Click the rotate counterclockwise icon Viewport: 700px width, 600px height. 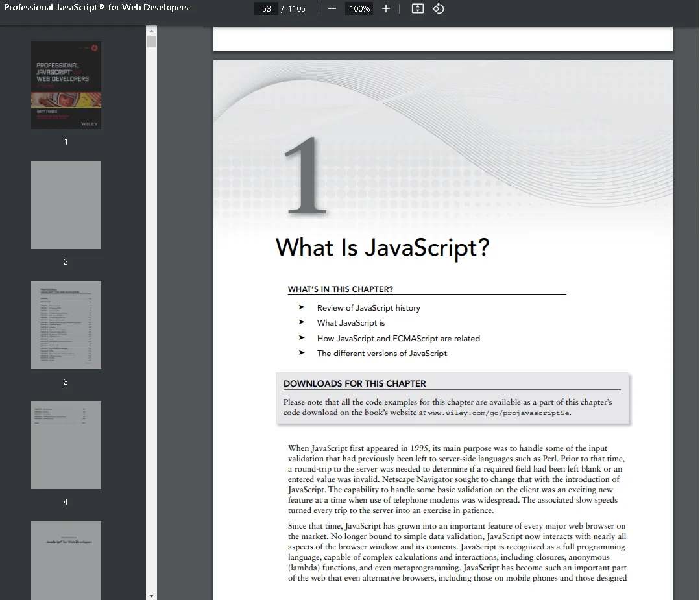439,8
